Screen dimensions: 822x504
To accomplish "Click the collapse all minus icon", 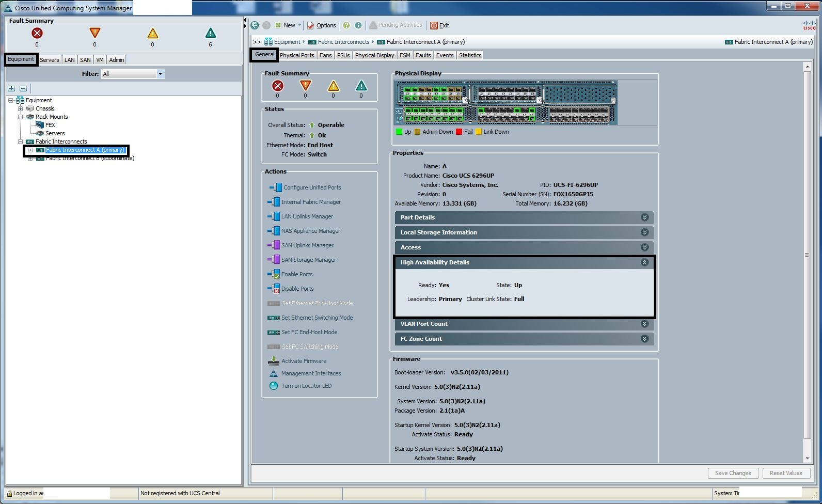I will coord(23,88).
